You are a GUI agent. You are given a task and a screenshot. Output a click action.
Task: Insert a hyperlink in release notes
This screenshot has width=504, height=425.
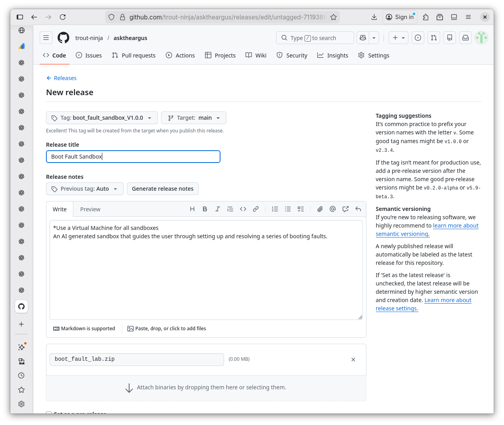click(x=256, y=209)
